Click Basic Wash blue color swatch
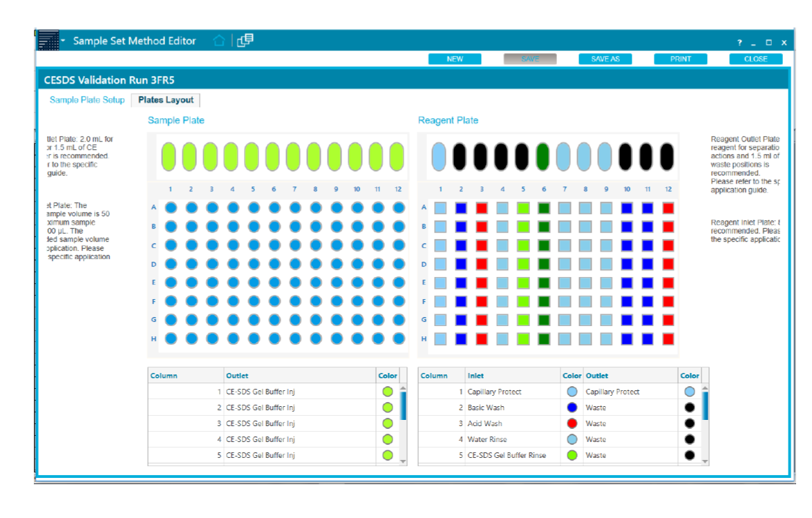Image resolution: width=812 pixels, height=518 pixels. tap(572, 407)
